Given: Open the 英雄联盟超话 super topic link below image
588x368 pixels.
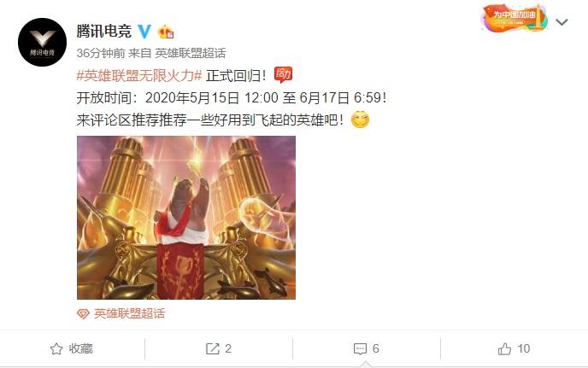Looking at the screenshot, I should point(129,313).
